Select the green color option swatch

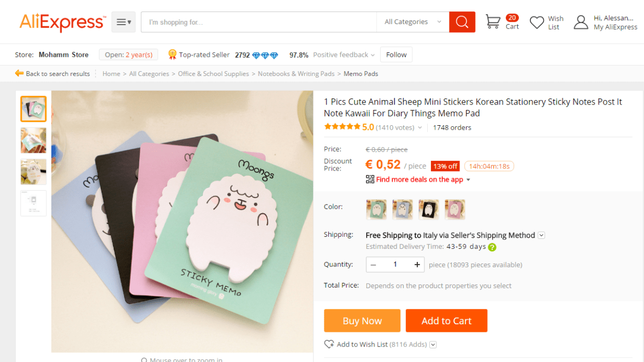[376, 209]
